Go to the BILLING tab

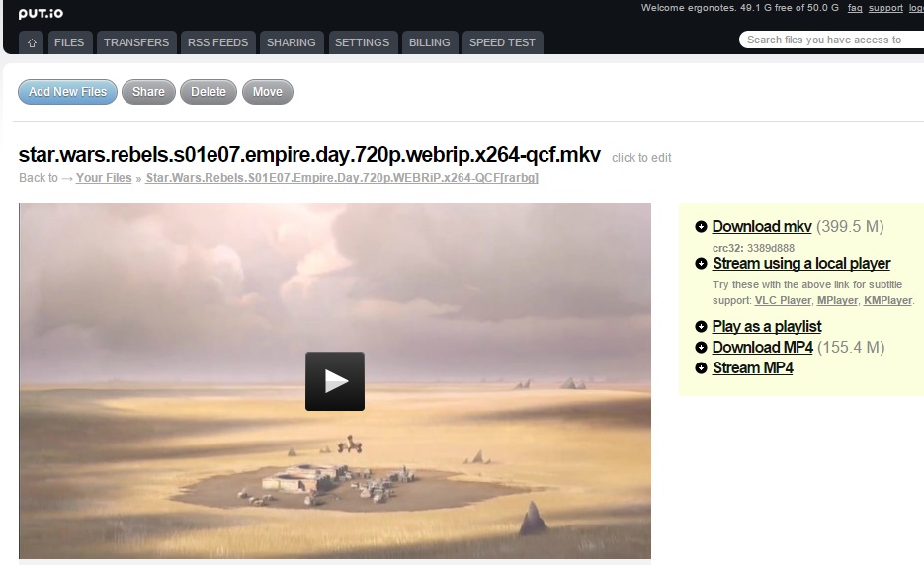pos(430,42)
